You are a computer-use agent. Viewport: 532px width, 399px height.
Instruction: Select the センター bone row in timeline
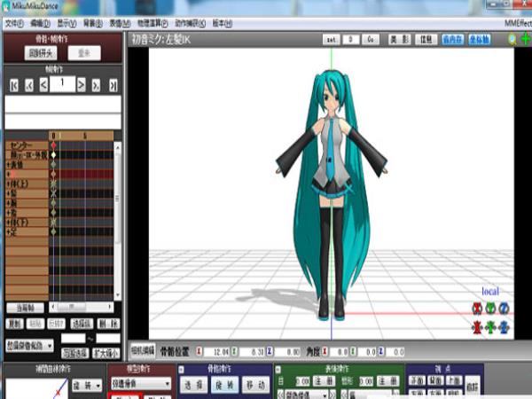tap(27, 145)
